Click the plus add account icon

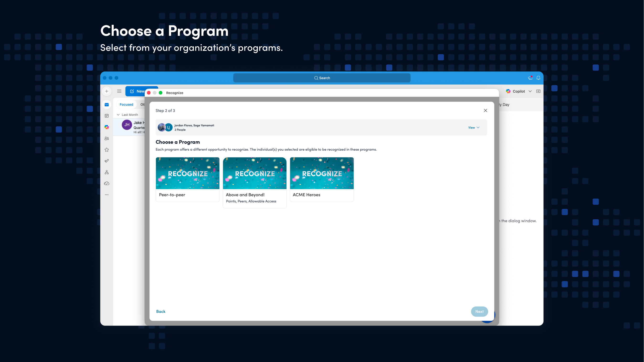pyautogui.click(x=107, y=91)
